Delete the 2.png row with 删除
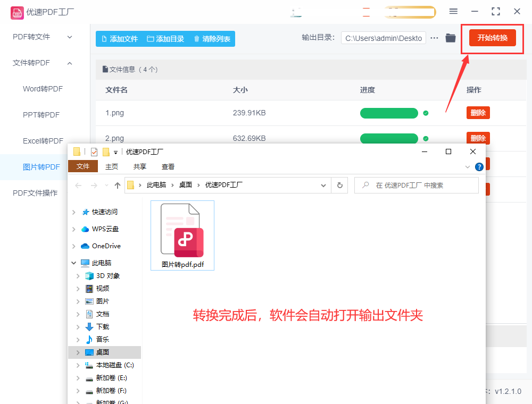Image resolution: width=532 pixels, height=404 pixels. (478, 138)
